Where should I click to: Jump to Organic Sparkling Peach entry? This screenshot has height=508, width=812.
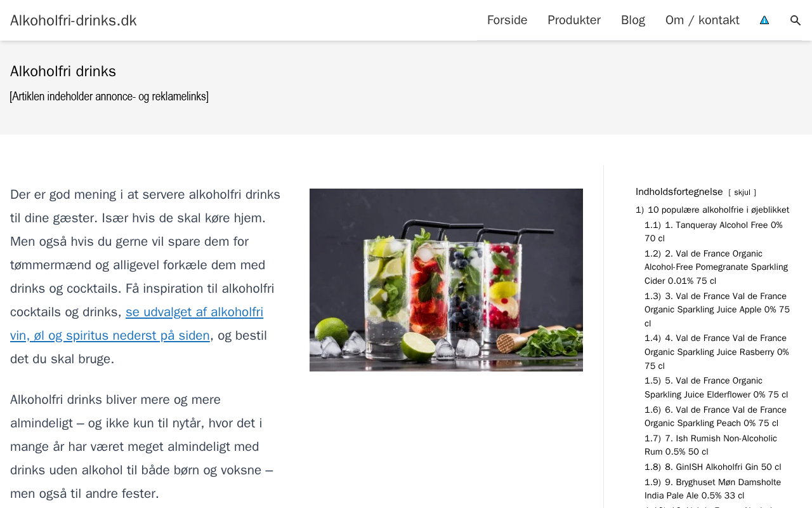[716, 417]
